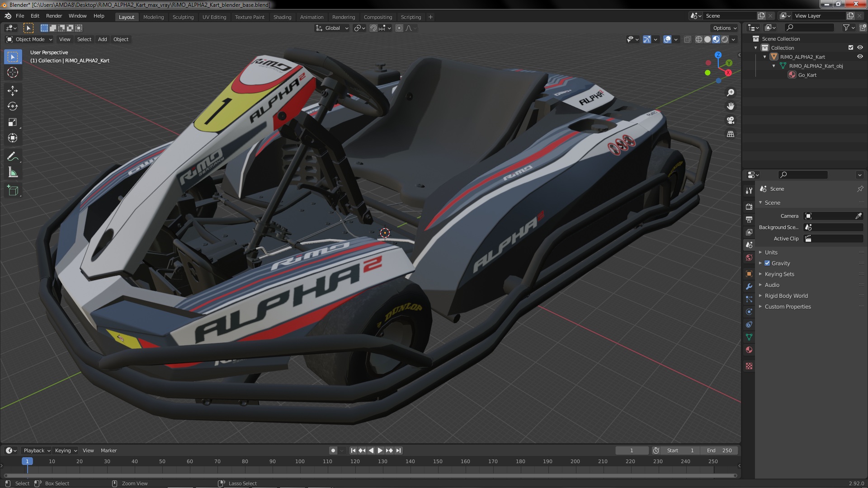Expand the Units panel

tap(771, 252)
